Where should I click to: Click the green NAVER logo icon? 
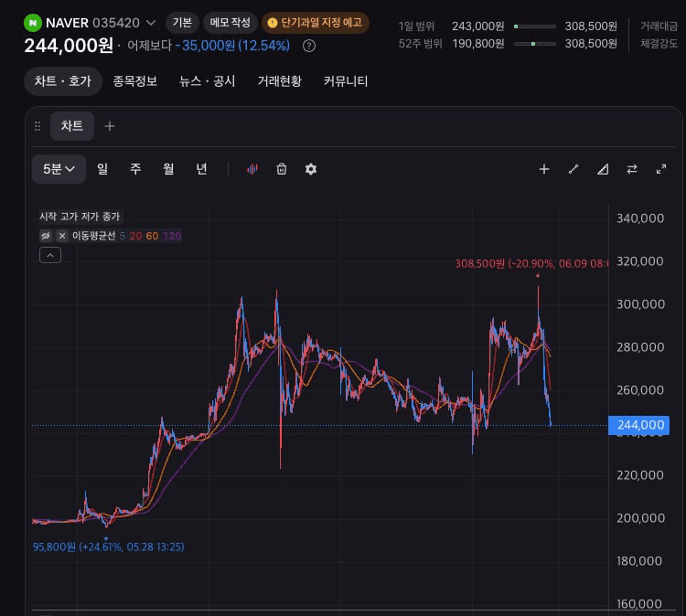coord(33,23)
